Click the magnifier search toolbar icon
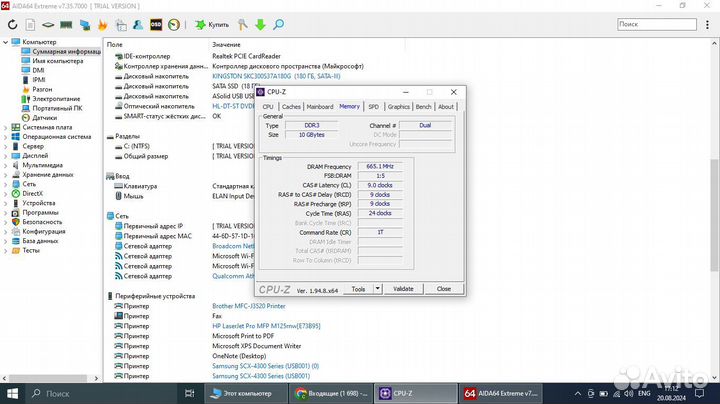This screenshot has width=720, height=404. tap(278, 25)
